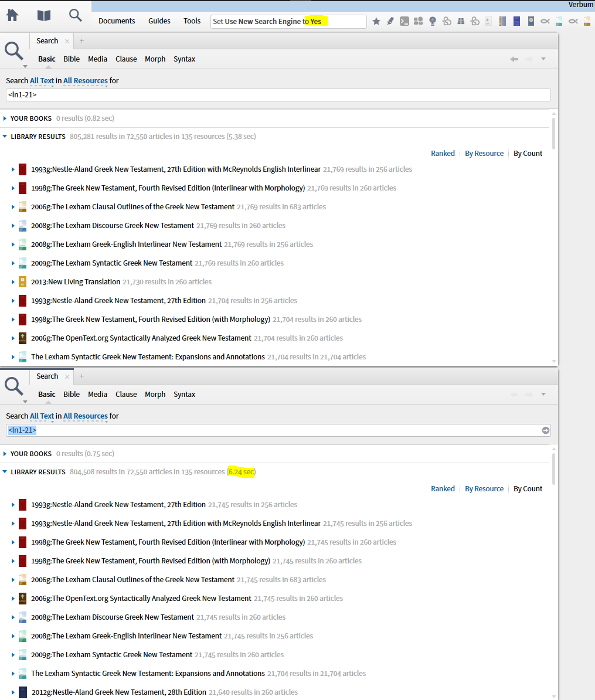595x700 pixels.
Task: Click the knot icon beside the green leaf document
Action: 475,21
